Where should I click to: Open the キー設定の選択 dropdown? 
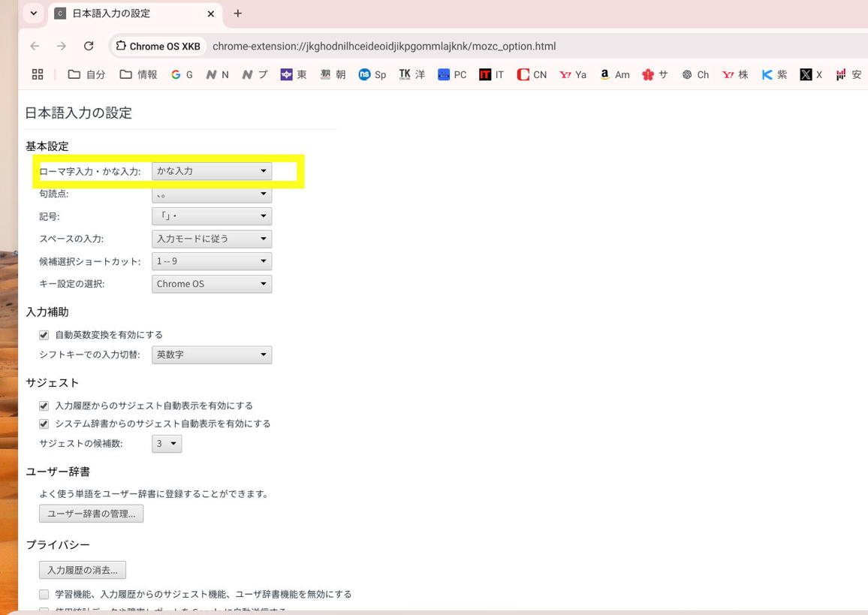coord(212,283)
